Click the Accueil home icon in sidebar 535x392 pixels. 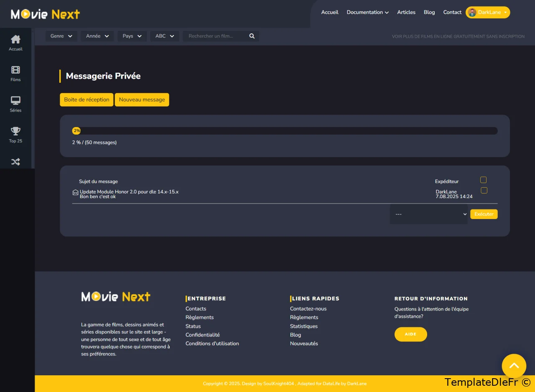coord(15,40)
